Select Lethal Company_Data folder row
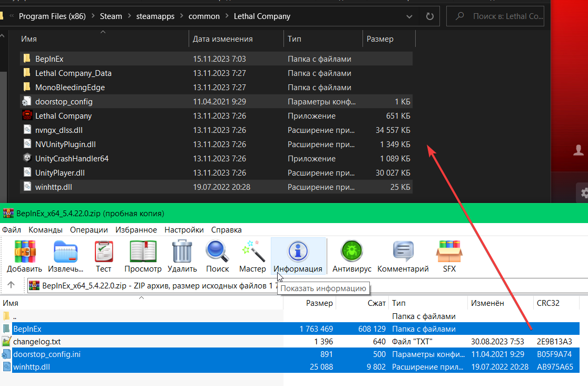This screenshot has width=588, height=386. tap(216, 73)
